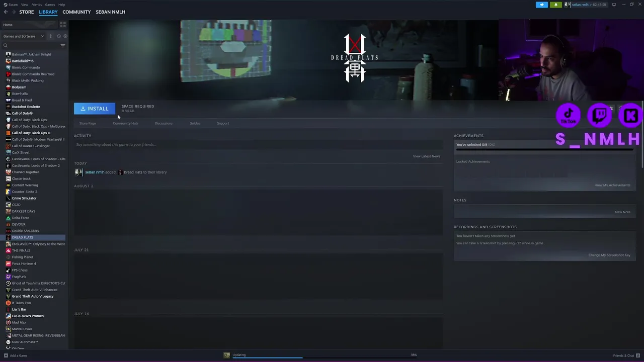Open se8an nmlh link in activity feed
This screenshot has height=362, width=644.
[95, 172]
